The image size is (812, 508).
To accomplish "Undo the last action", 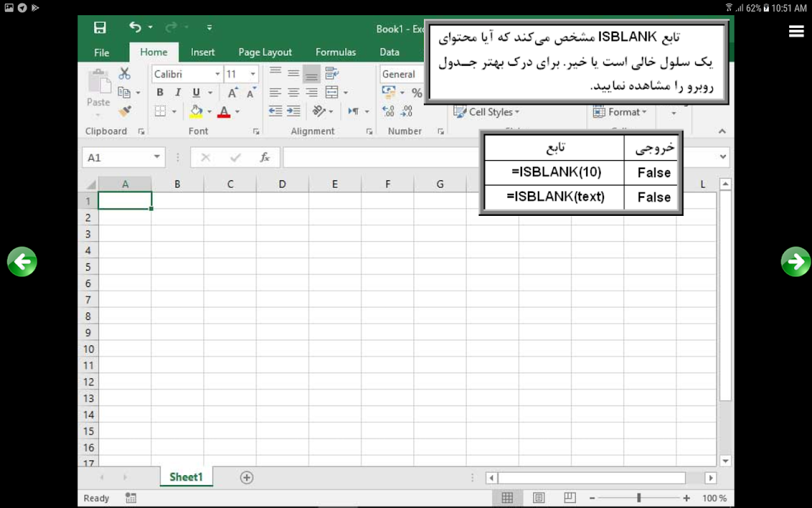I will [135, 27].
